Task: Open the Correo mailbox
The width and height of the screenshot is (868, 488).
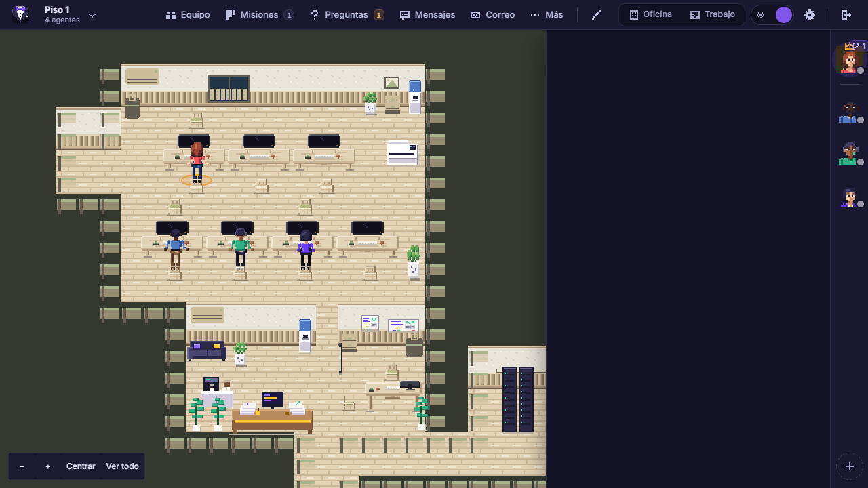Action: (x=493, y=15)
